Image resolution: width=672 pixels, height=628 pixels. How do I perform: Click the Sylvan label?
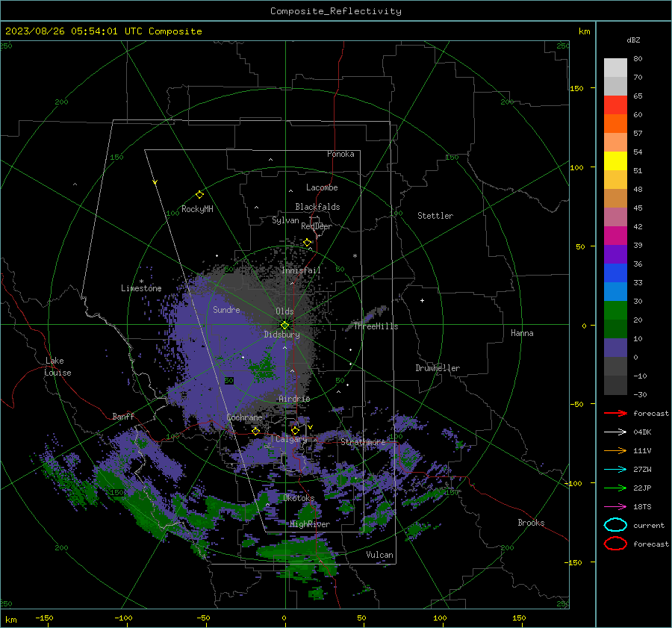285,220
